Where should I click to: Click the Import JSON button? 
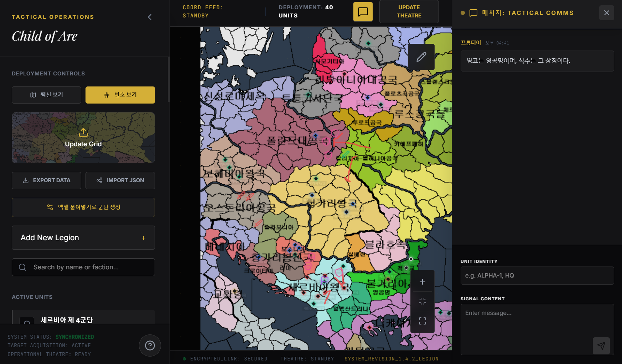pyautogui.click(x=120, y=180)
